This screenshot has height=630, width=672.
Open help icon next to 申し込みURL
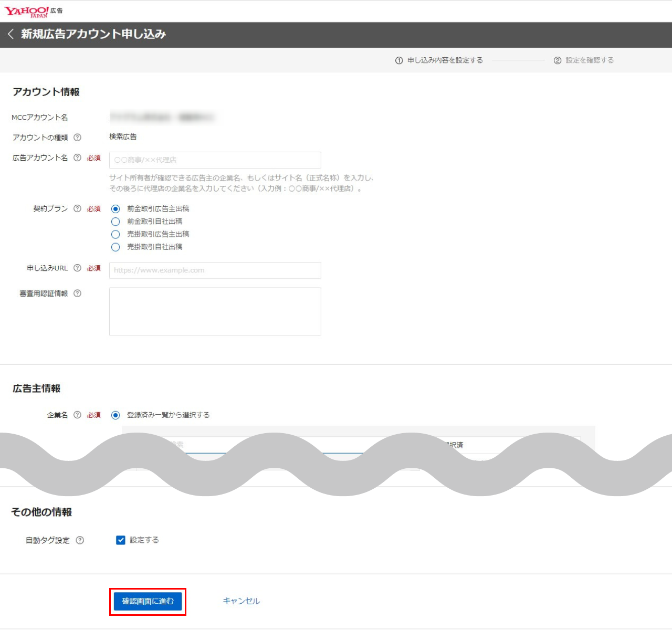[77, 268]
